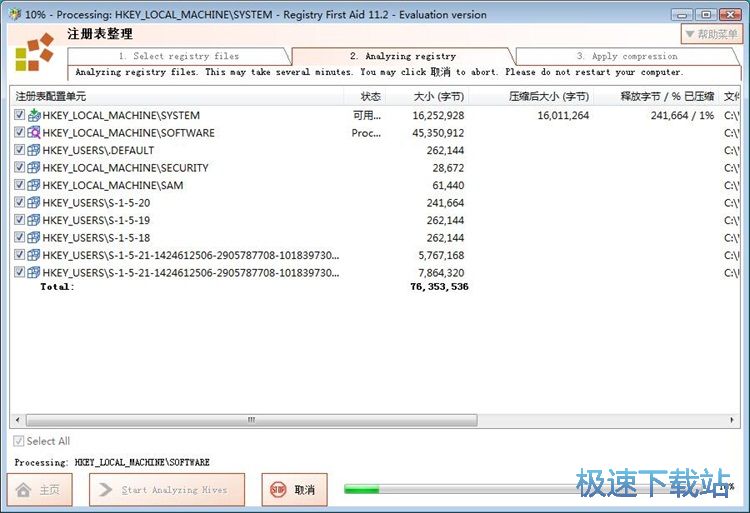Select the HKEY_USERS\S-1-5-18 row name
750x513 pixels.
[96, 238]
